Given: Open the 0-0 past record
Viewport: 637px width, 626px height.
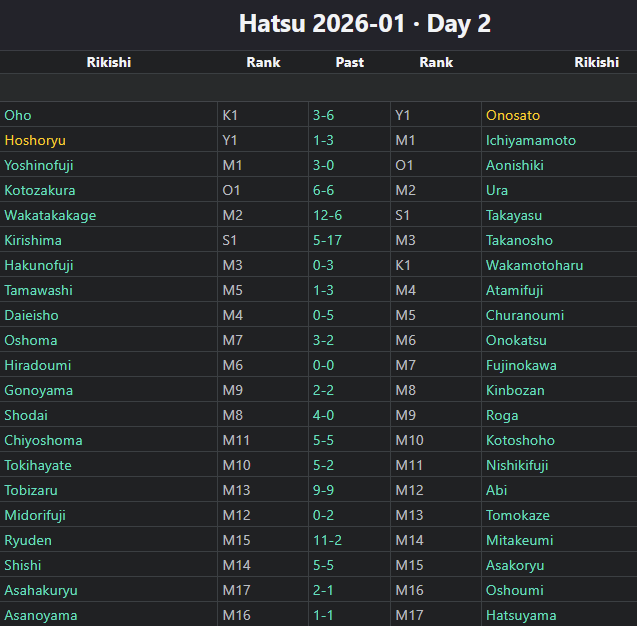Looking at the screenshot, I should click(323, 366).
